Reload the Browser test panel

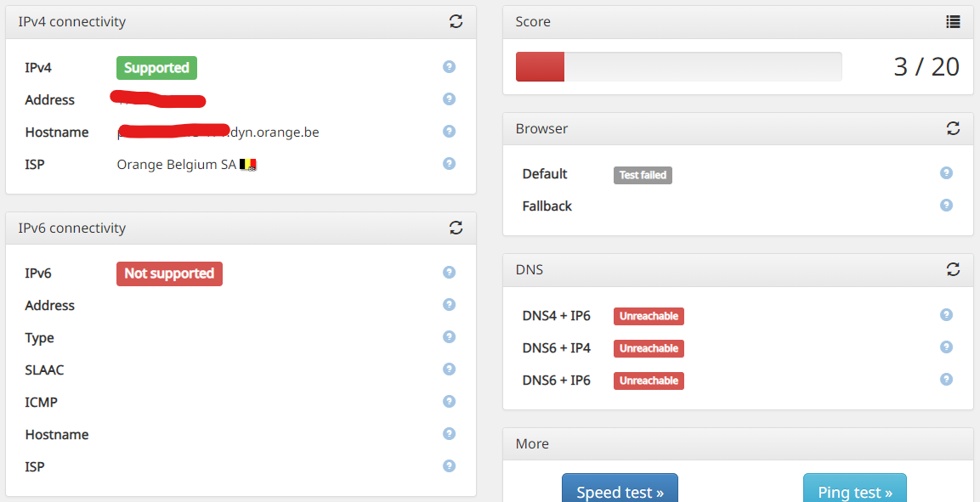[x=953, y=128]
